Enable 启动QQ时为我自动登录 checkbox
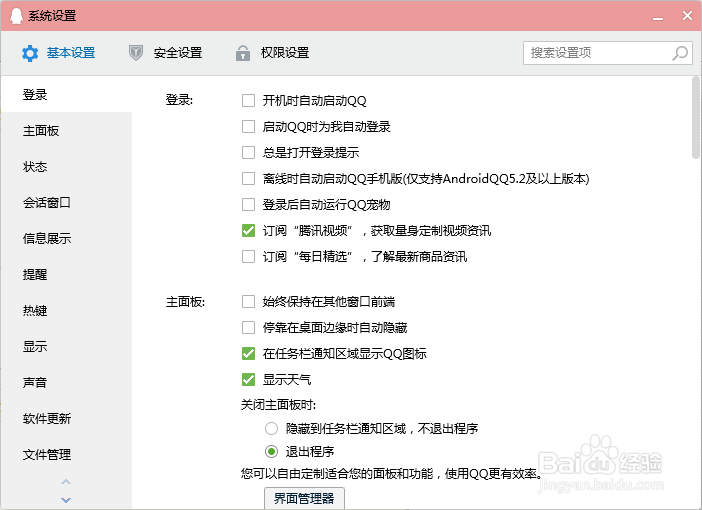Viewport: 702px width, 510px height. point(248,127)
